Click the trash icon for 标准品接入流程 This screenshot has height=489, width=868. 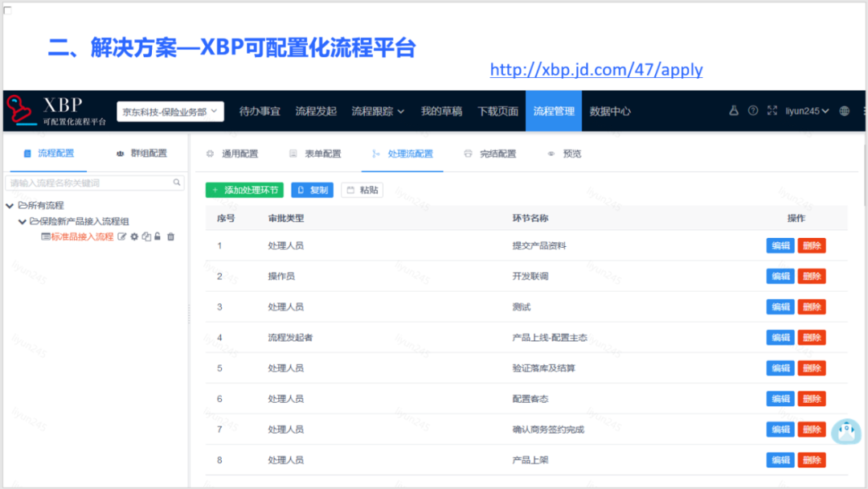pos(170,236)
